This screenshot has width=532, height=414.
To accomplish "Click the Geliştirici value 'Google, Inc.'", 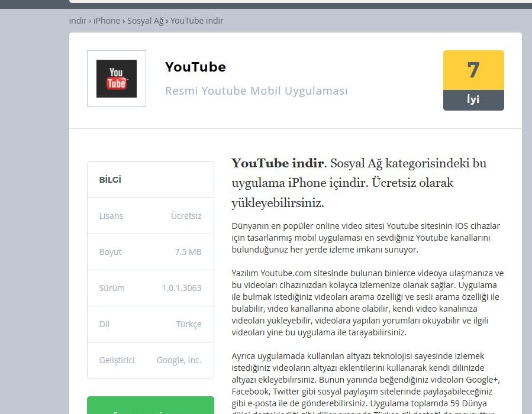I will pyautogui.click(x=179, y=360).
